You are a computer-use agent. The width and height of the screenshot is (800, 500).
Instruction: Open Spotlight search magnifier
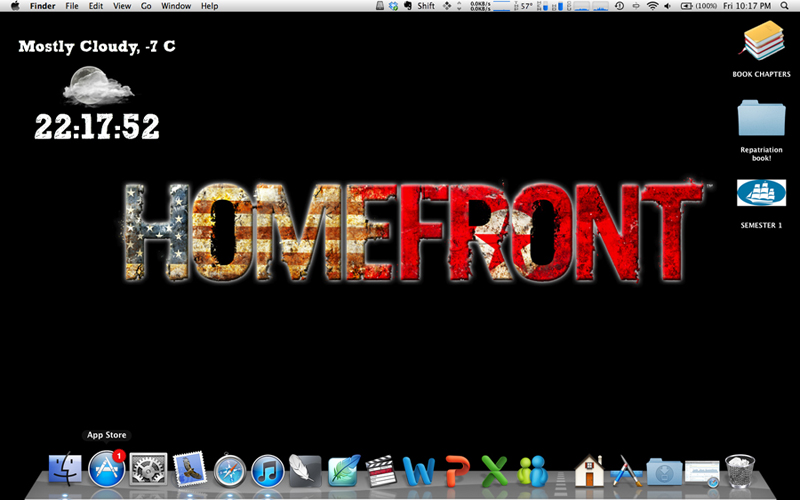point(784,6)
